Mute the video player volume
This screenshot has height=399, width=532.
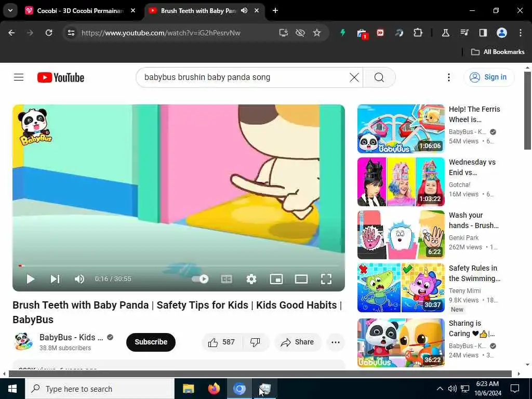79,279
